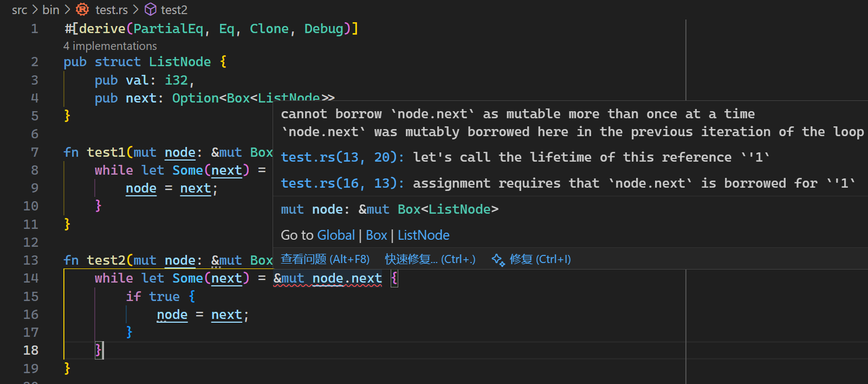The height and width of the screenshot is (384, 868).
Task: Go to Box type from hover popup
Action: 376,235
